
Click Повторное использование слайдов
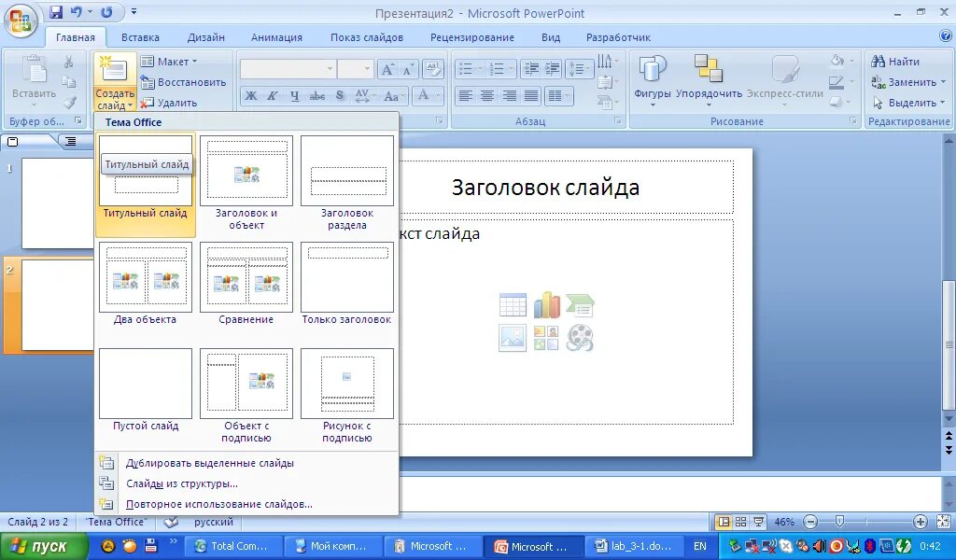(246, 505)
